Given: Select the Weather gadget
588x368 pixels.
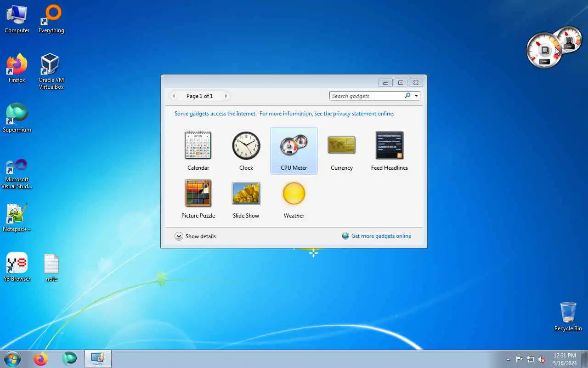Looking at the screenshot, I should 294,198.
